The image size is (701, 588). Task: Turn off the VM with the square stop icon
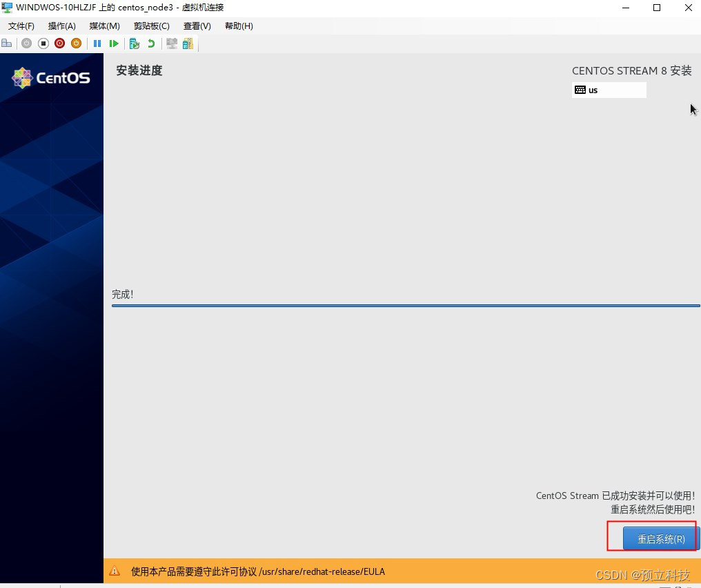43,43
